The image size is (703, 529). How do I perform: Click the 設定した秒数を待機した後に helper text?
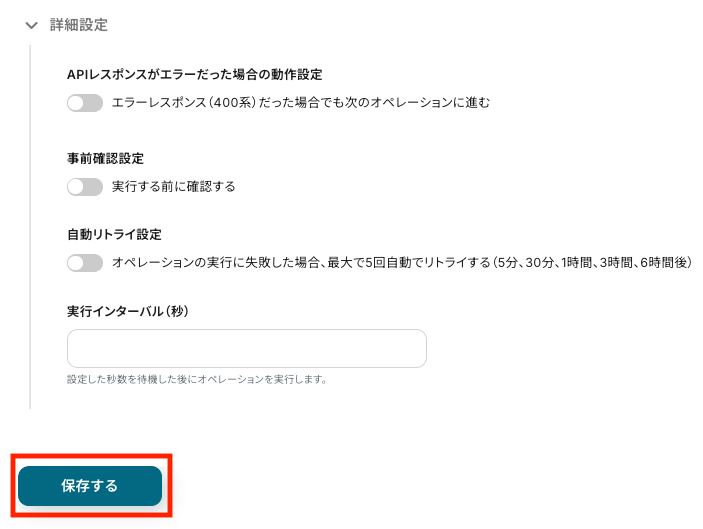(x=197, y=379)
